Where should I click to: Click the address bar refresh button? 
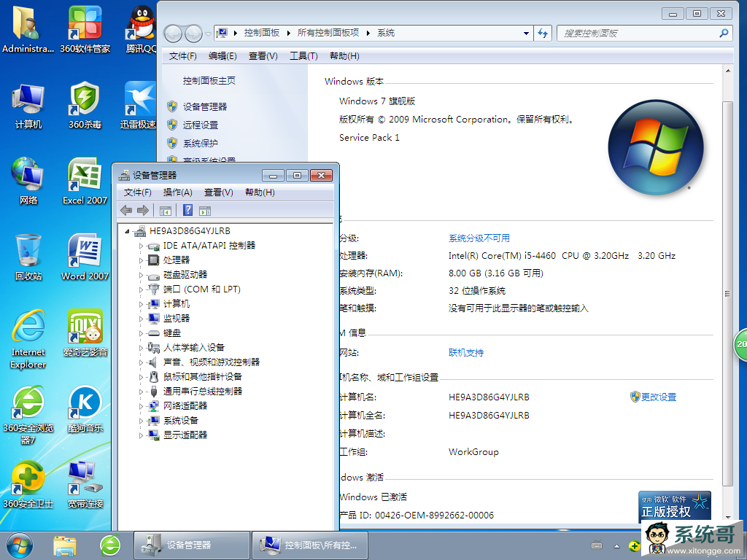pos(543,34)
